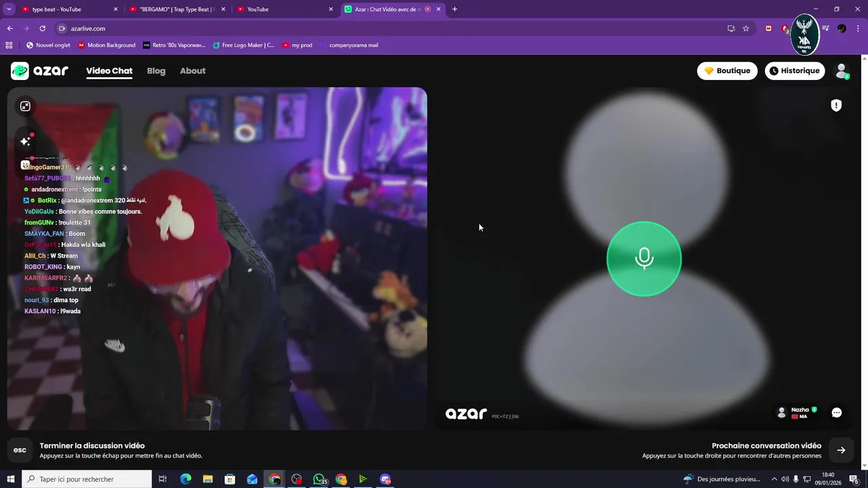Viewport: 868px width, 488px height.
Task: Click 'Terminer la discussion vidéo' text
Action: [x=92, y=446]
